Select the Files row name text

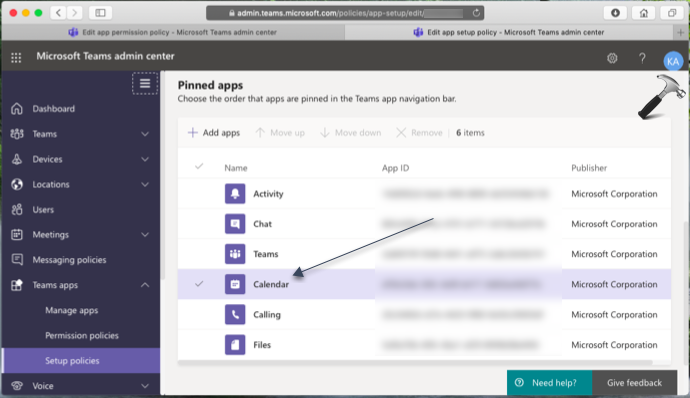262,345
